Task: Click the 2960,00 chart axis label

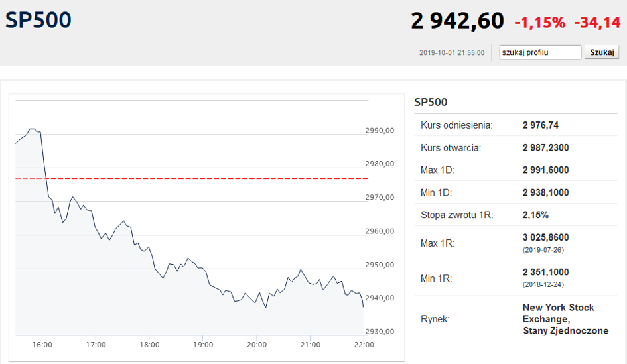Action: (x=380, y=231)
